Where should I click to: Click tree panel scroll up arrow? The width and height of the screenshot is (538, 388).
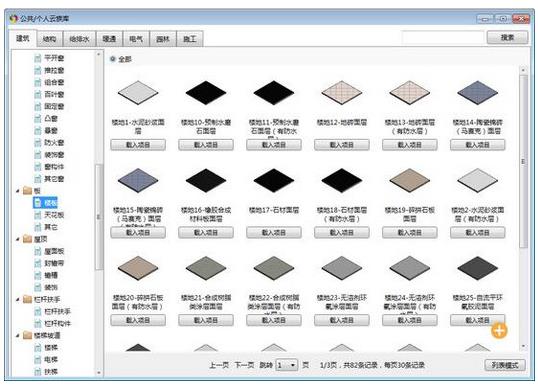tap(99, 54)
